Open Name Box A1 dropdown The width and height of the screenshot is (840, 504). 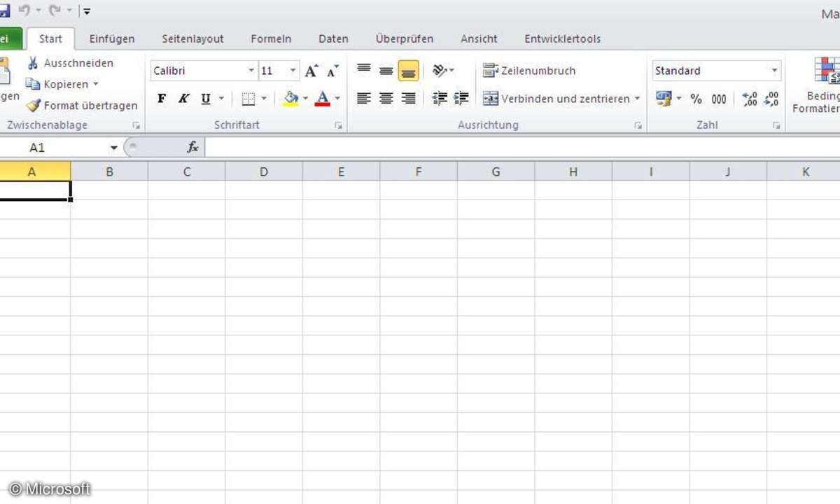click(114, 148)
